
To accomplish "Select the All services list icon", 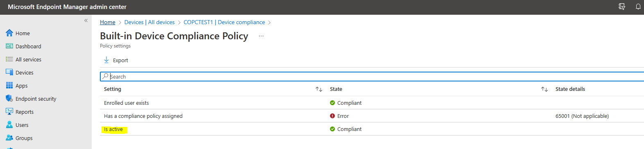I will (9, 59).
